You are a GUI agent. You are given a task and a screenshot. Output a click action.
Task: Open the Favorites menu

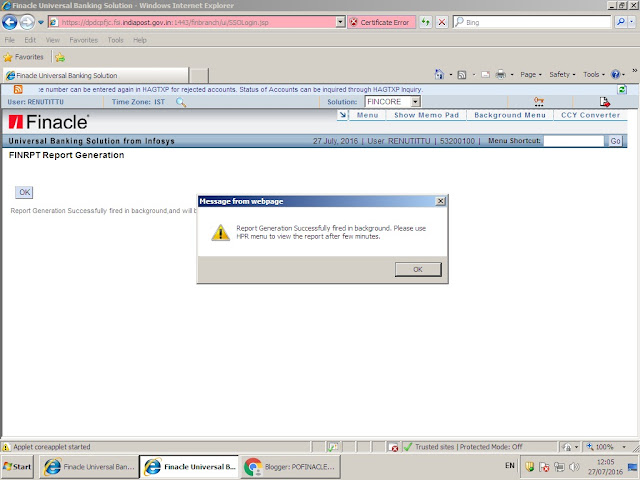84,40
